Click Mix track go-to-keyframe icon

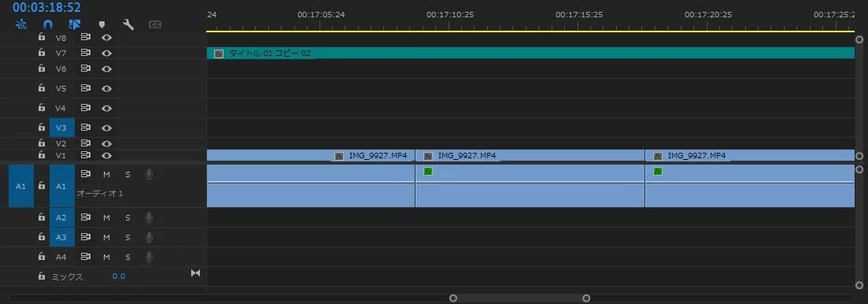point(195,273)
